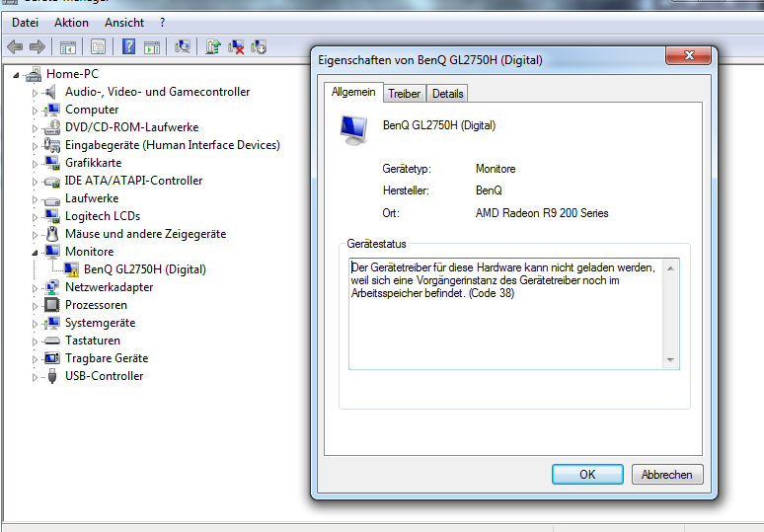Collapse the Home-PC root node
This screenshot has width=764, height=532.
pyautogui.click(x=16, y=75)
